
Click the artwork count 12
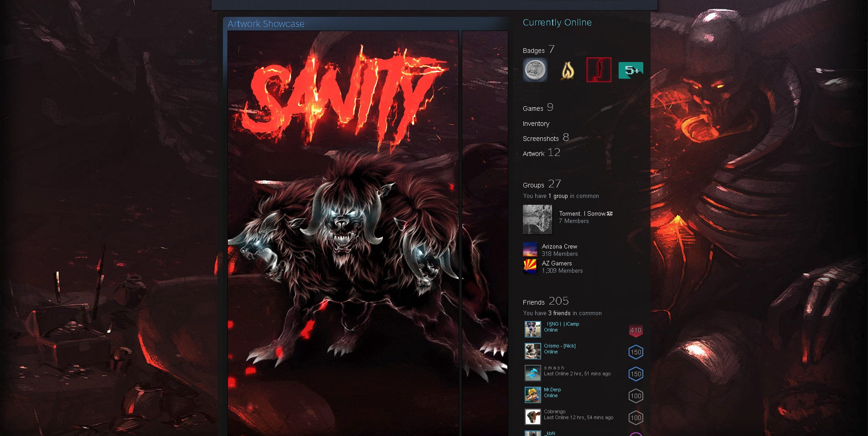click(x=554, y=152)
